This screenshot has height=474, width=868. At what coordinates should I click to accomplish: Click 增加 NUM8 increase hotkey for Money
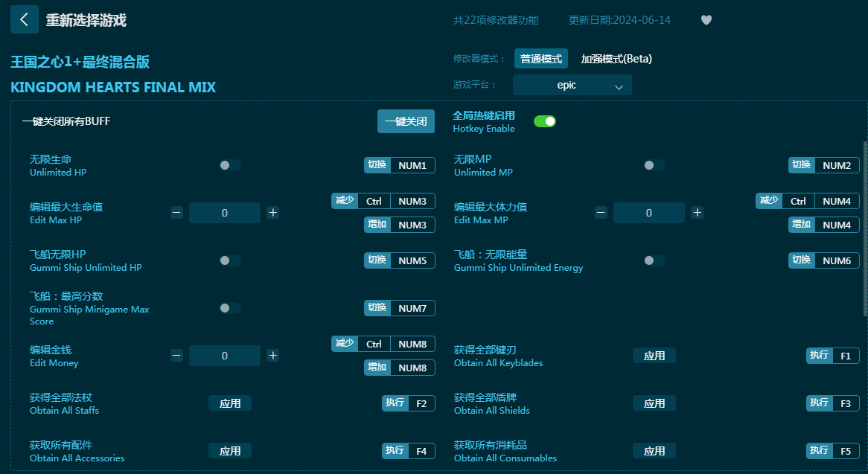pos(400,368)
